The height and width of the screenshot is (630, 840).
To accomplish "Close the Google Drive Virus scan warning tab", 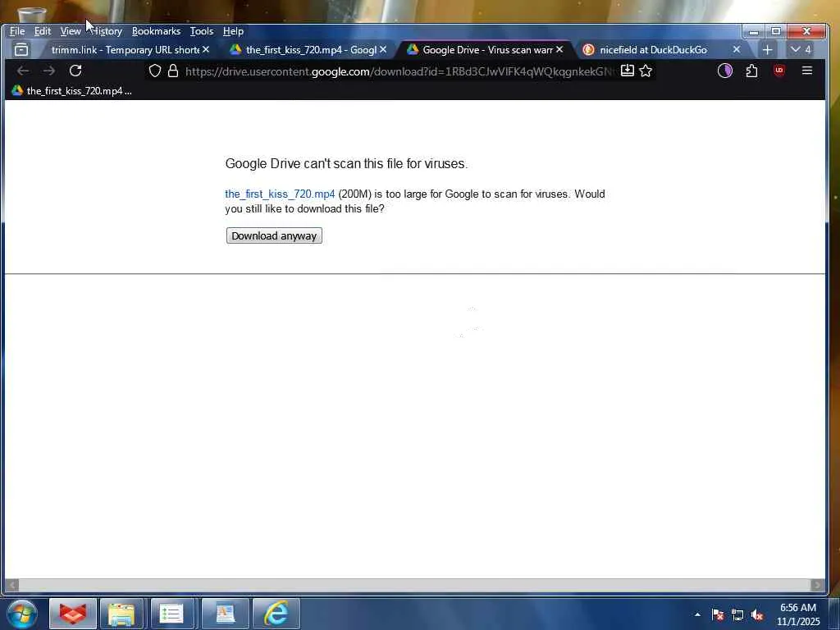I will 559,49.
